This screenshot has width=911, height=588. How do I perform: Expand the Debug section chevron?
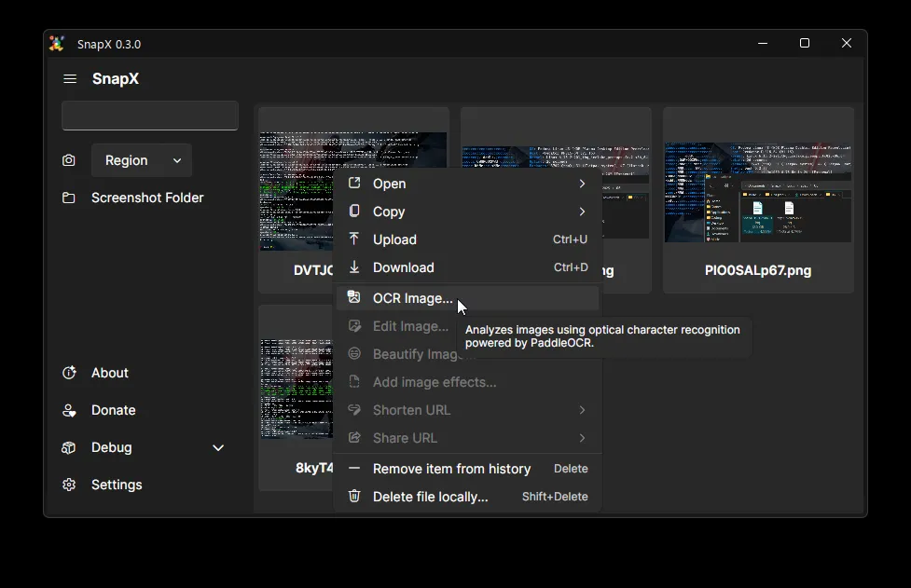218,447
